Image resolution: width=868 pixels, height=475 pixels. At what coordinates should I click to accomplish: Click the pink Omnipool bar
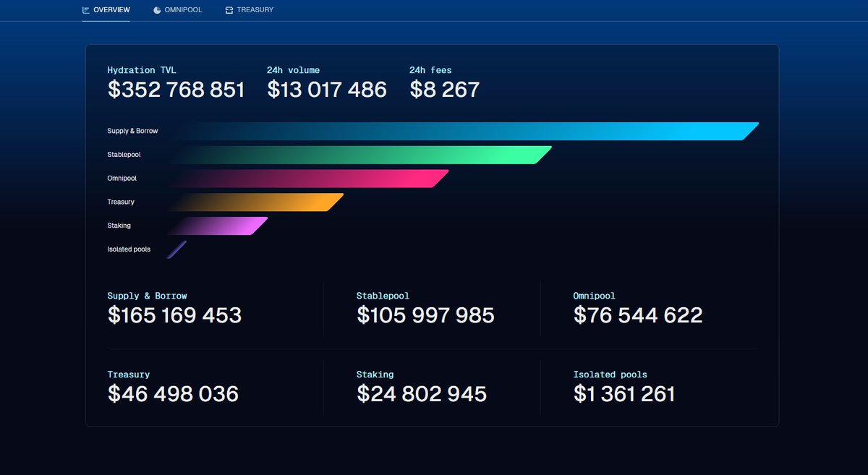pyautogui.click(x=308, y=179)
